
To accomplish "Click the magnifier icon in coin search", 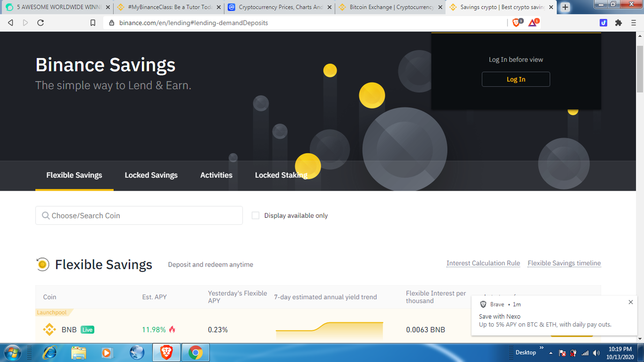I will click(46, 216).
